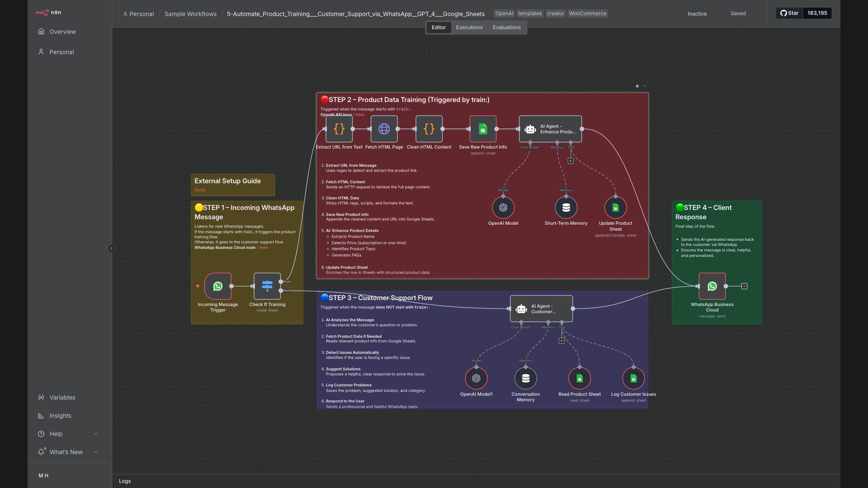This screenshot has height=488, width=868.
Task: Expand the Help menu chevron
Action: 95,434
